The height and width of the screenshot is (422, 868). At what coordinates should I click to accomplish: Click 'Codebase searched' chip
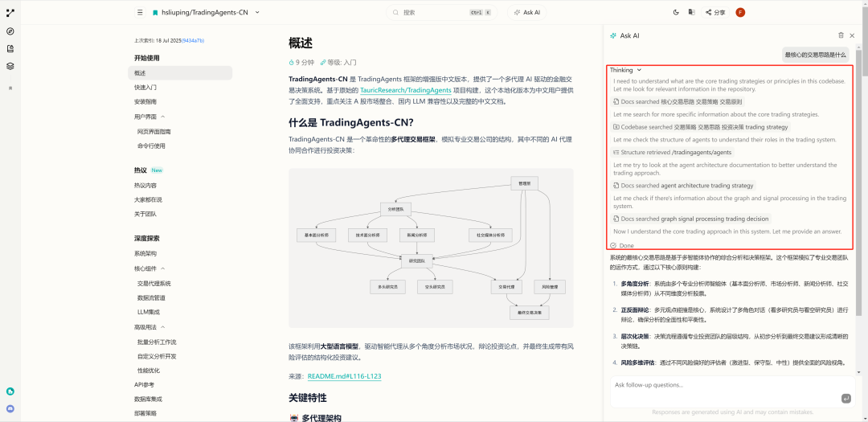[x=701, y=127]
